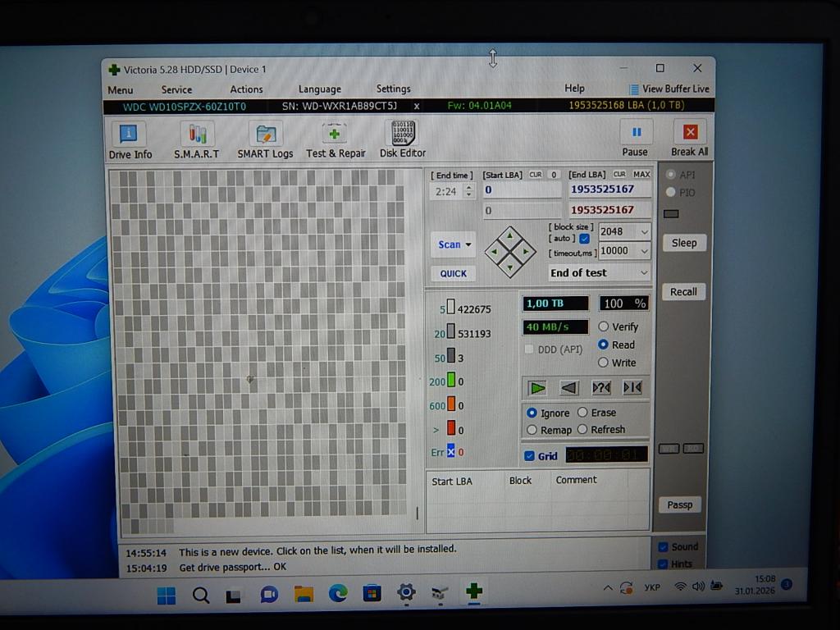
Task: Open Windows Start menu
Action: tap(166, 596)
